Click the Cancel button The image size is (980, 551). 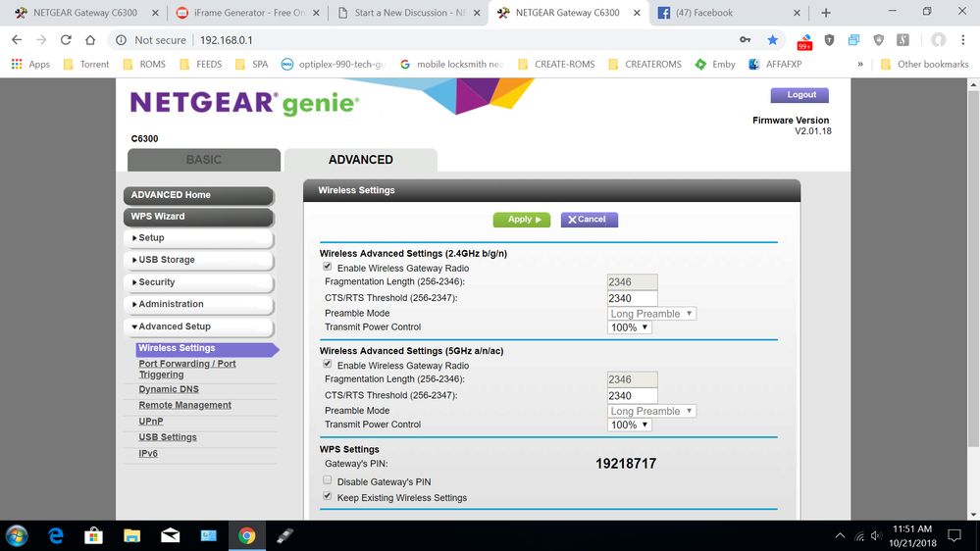point(589,220)
